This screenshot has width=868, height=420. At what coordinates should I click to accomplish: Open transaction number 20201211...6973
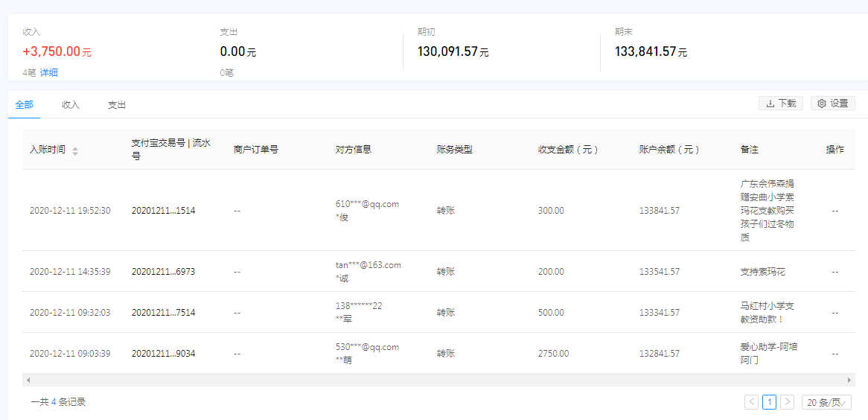tap(163, 272)
